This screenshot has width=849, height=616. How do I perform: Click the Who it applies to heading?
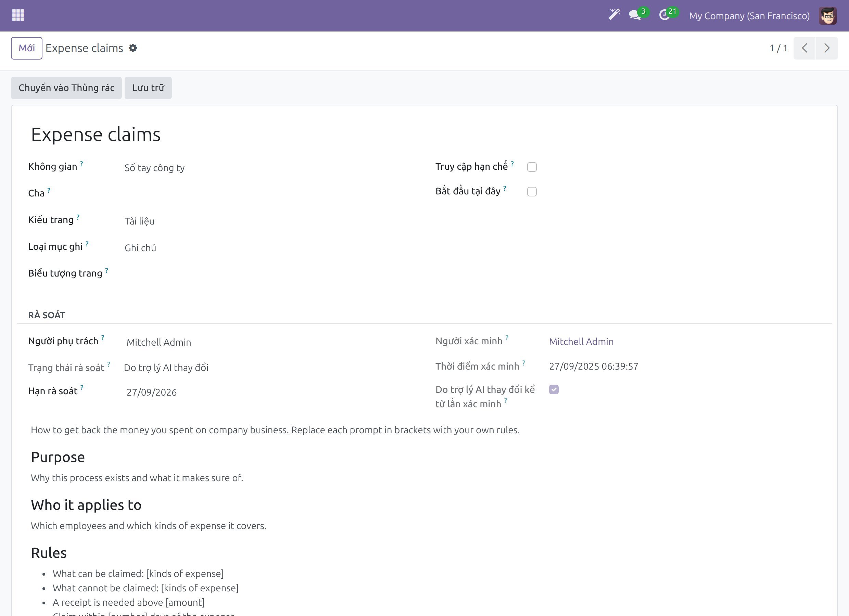[86, 505]
